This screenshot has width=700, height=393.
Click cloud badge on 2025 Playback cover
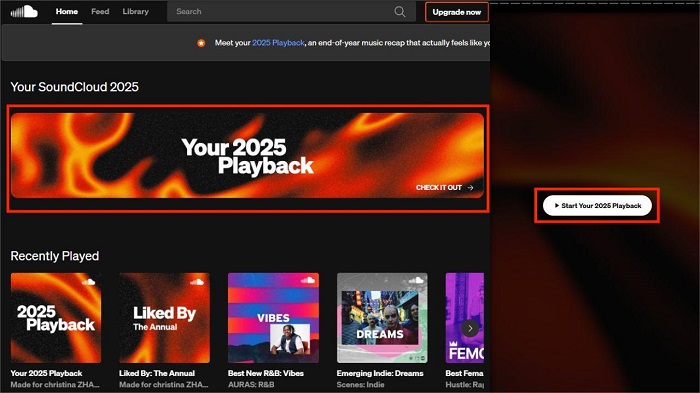point(88,282)
